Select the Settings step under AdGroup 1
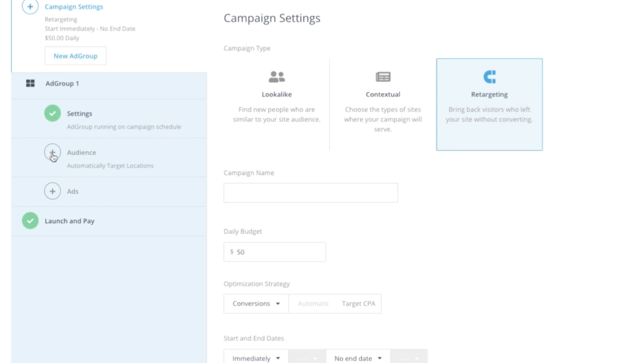The height and width of the screenshot is (363, 644). (79, 113)
